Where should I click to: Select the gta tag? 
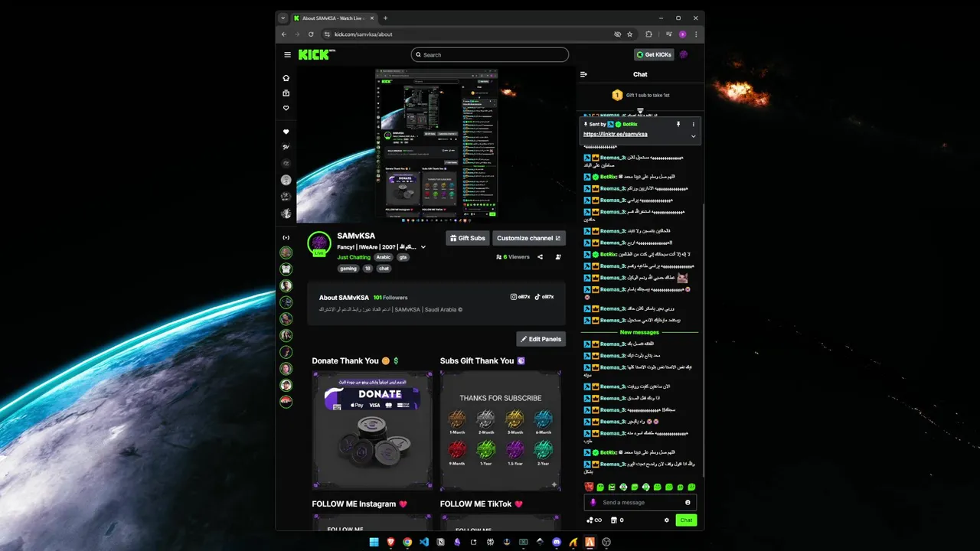point(403,257)
